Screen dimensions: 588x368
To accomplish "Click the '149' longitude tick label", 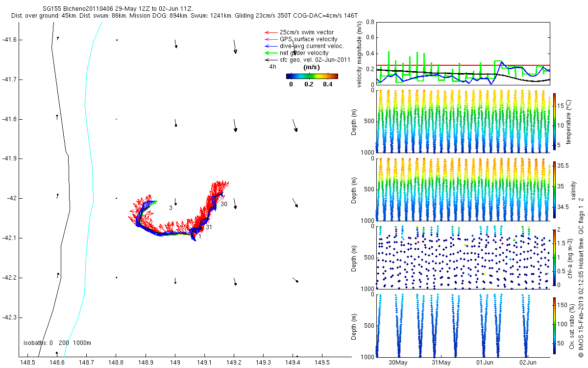I will pyautogui.click(x=175, y=362).
